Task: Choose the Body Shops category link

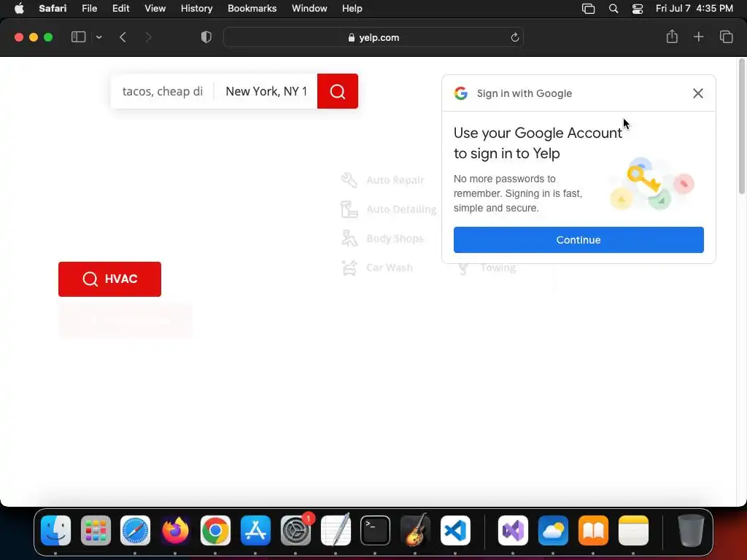Action: pyautogui.click(x=395, y=238)
